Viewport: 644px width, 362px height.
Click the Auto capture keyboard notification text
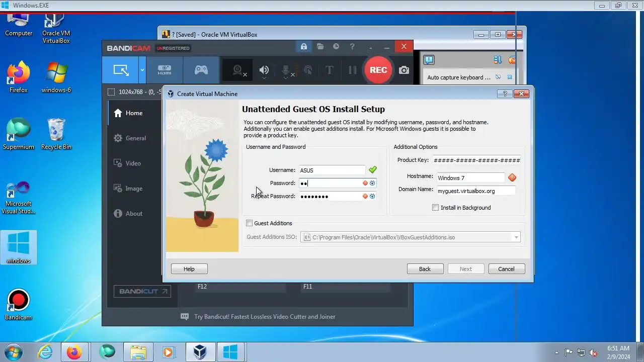pyautogui.click(x=459, y=77)
